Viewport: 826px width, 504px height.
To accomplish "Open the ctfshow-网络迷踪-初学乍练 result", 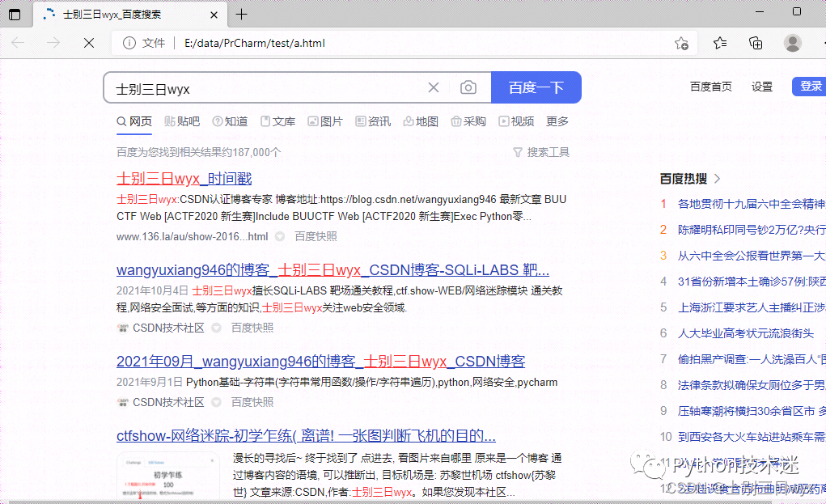I will [306, 435].
